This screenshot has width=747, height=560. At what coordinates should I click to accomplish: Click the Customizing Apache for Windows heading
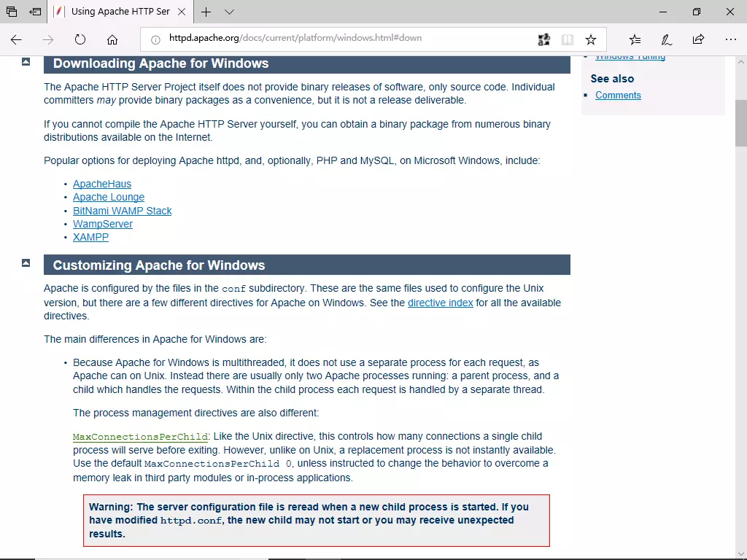pyautogui.click(x=158, y=265)
